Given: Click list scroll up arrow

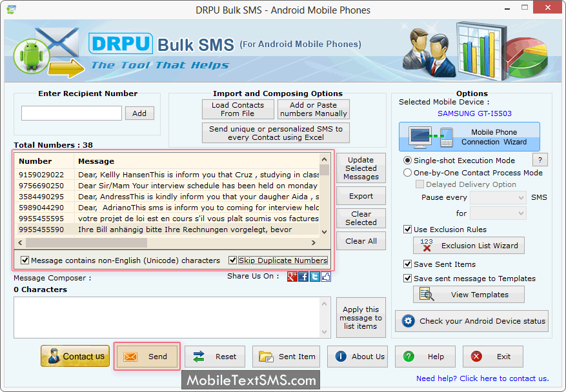Looking at the screenshot, I should pos(324,159).
